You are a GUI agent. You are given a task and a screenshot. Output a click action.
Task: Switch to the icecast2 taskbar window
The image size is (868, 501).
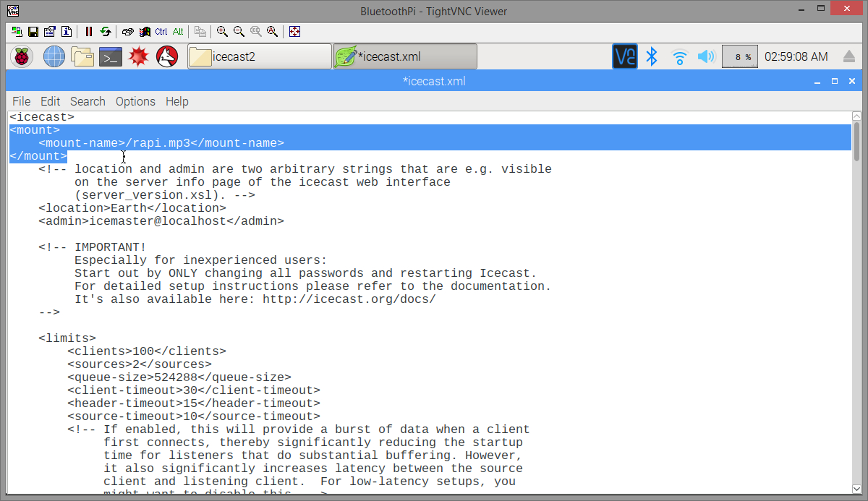pyautogui.click(x=259, y=56)
